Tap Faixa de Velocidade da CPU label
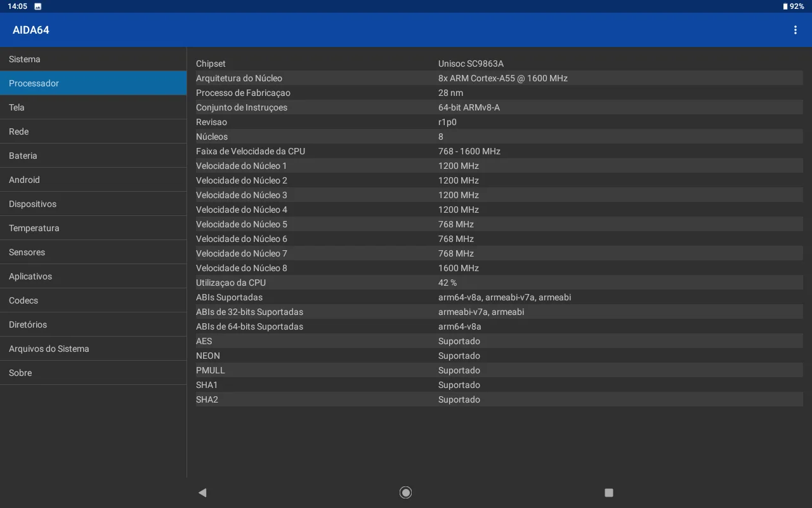 click(251, 151)
